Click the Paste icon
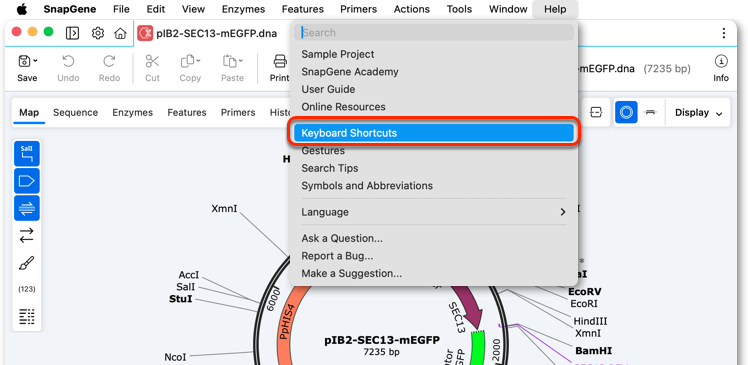The width and height of the screenshot is (748, 365). point(229,61)
